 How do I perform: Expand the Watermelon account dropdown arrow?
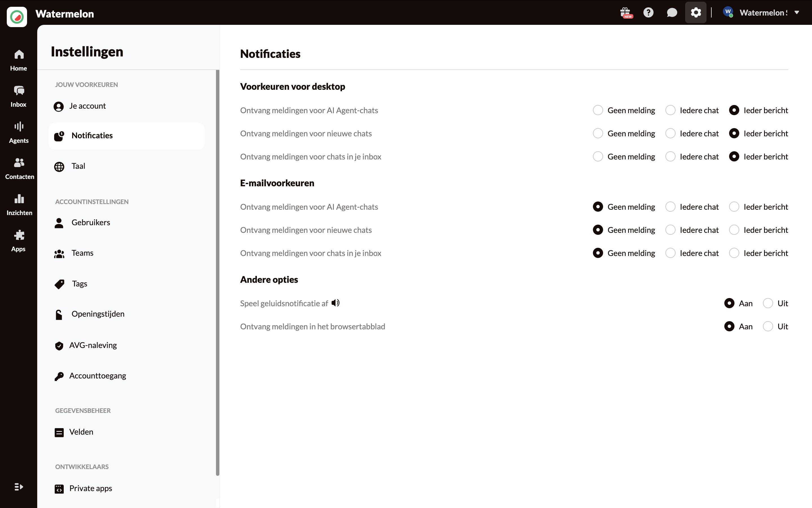(x=796, y=13)
